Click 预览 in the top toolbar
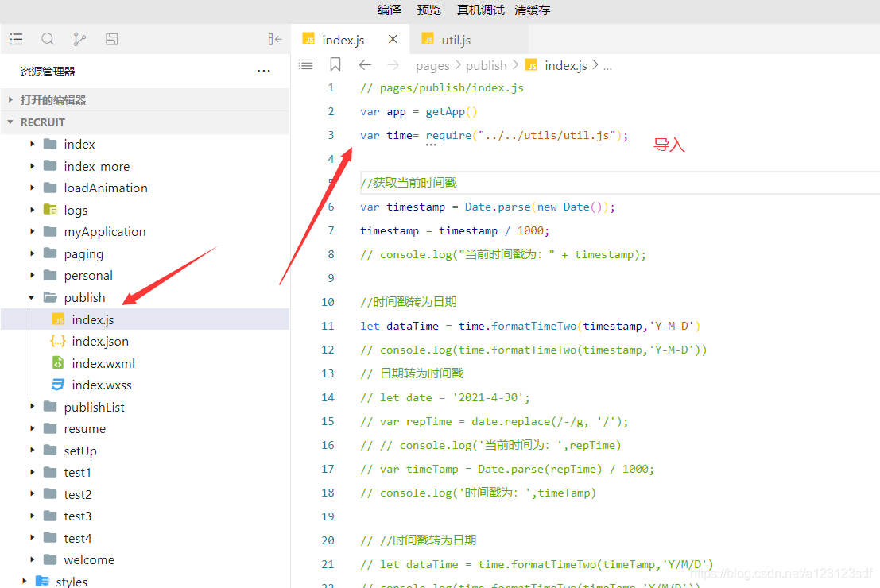Viewport: 880px width, 588px height. click(429, 10)
